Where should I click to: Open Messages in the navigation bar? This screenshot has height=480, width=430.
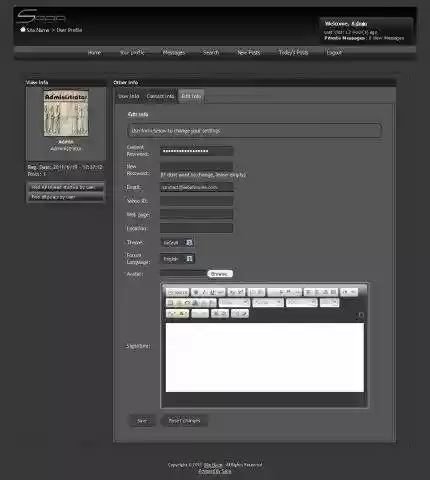click(x=174, y=52)
